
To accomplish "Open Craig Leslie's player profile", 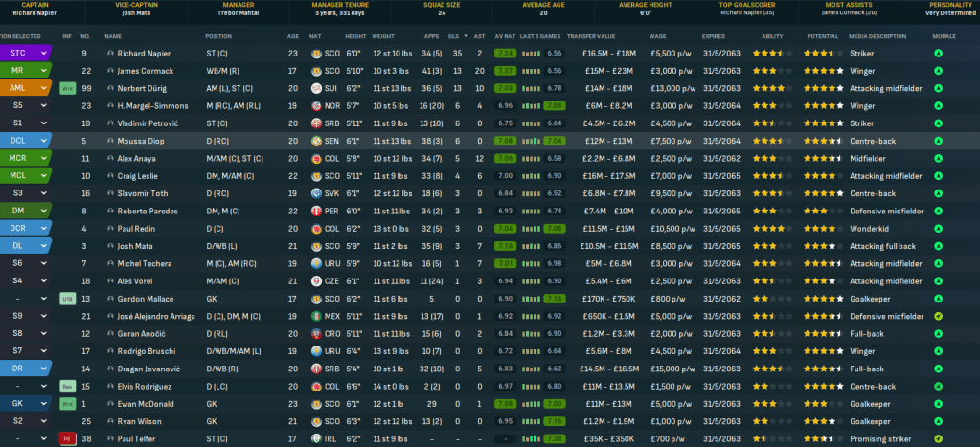I will pos(140,176).
